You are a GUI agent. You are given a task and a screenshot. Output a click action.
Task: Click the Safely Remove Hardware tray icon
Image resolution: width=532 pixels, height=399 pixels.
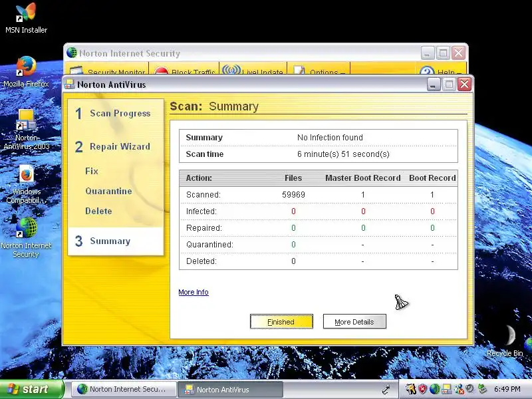point(481,389)
